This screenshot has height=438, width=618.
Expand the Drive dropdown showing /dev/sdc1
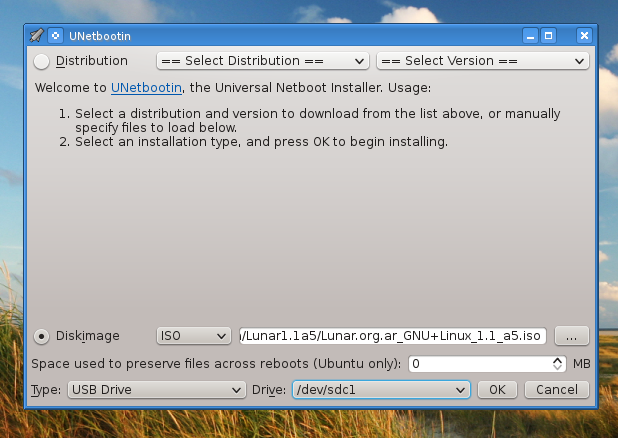pyautogui.click(x=381, y=389)
